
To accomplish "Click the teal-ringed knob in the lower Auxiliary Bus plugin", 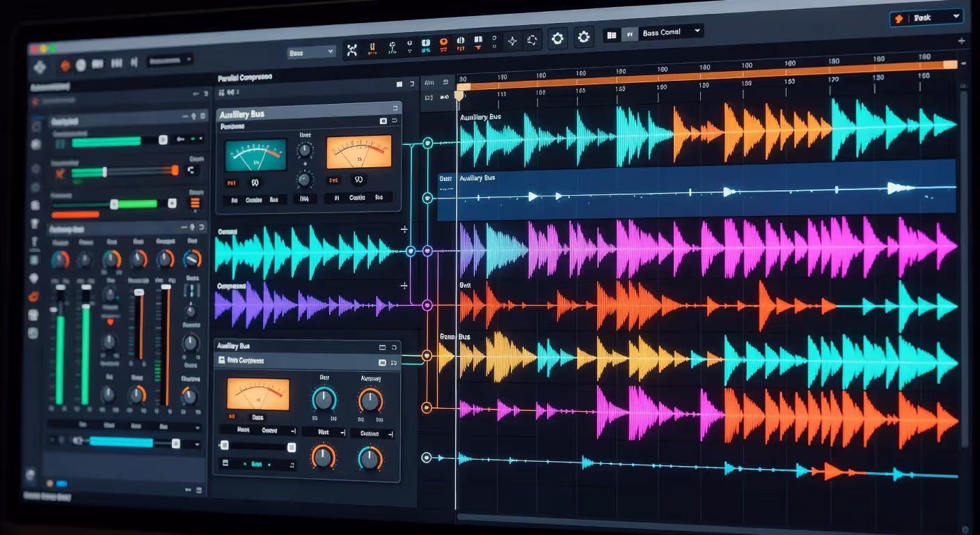I will [x=324, y=399].
